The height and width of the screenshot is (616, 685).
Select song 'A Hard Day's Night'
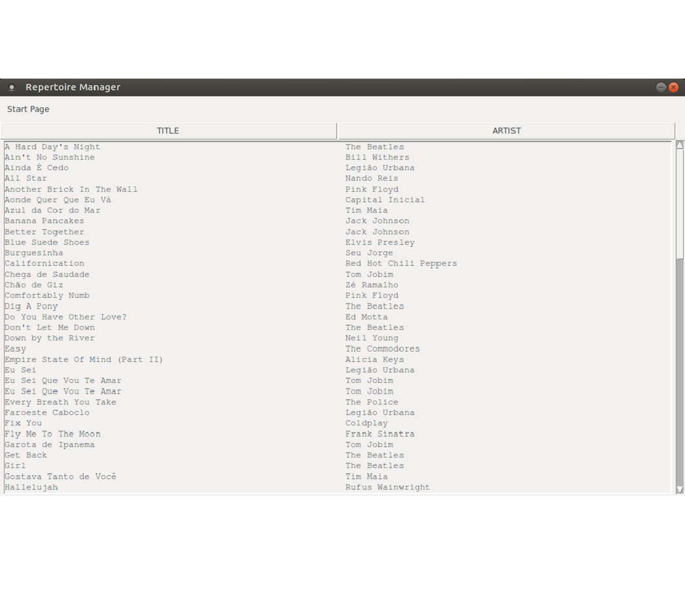pos(52,147)
